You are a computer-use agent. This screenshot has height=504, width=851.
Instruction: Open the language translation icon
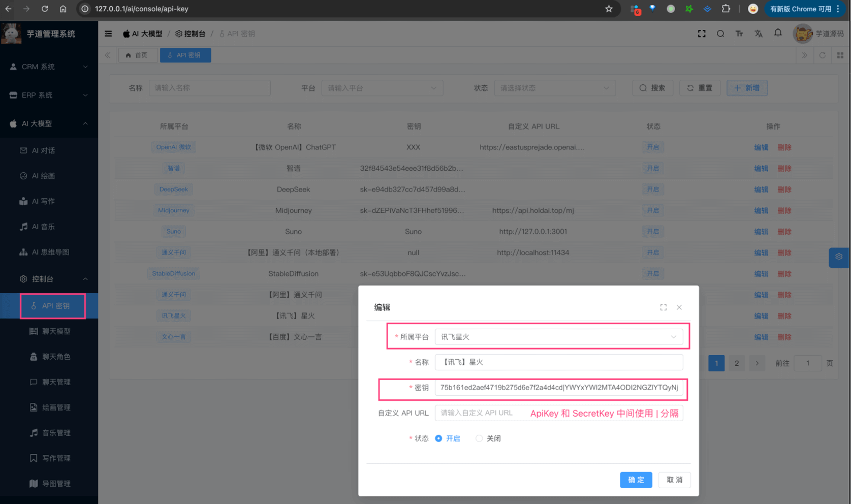pos(759,34)
